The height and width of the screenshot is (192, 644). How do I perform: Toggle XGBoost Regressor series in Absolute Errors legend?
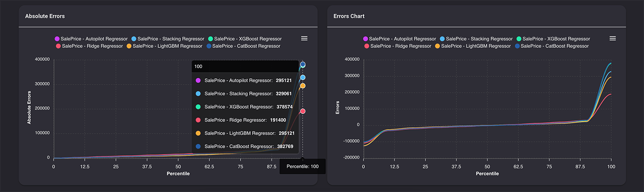(245, 39)
